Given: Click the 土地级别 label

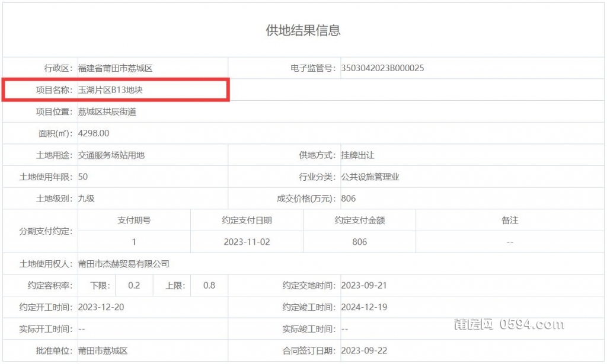Looking at the screenshot, I should (54, 199).
